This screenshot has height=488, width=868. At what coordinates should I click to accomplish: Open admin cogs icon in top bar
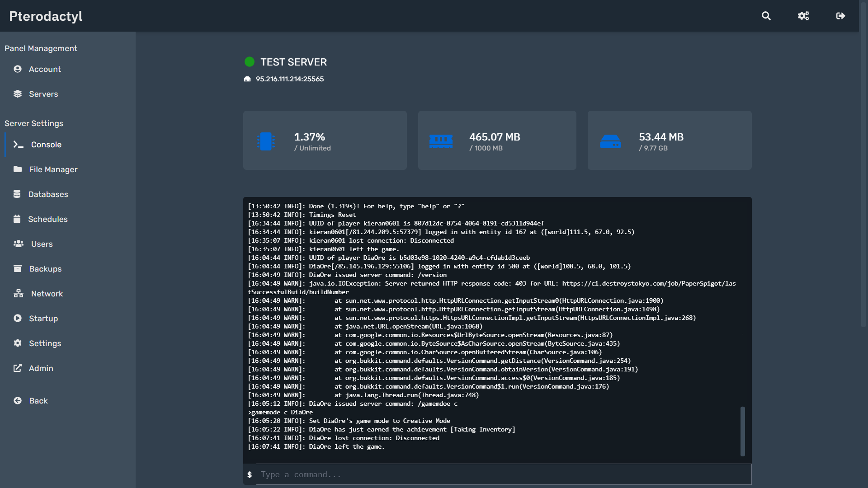click(x=803, y=16)
